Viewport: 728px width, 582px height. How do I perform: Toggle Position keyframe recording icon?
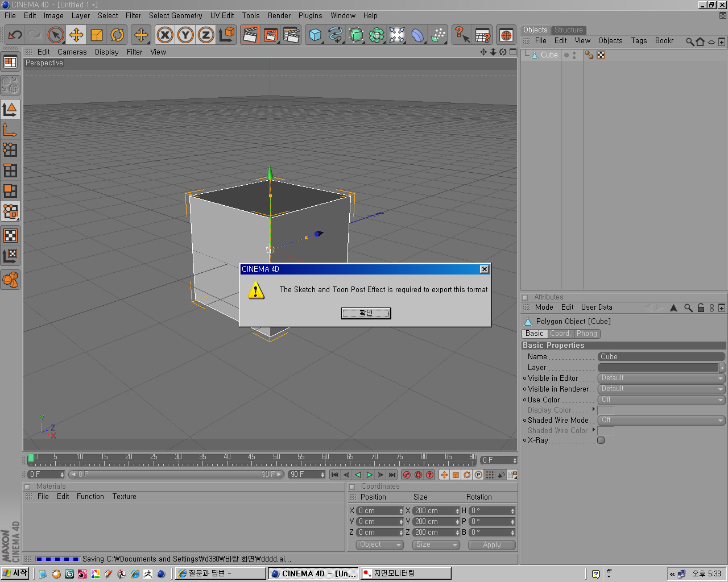[444, 475]
